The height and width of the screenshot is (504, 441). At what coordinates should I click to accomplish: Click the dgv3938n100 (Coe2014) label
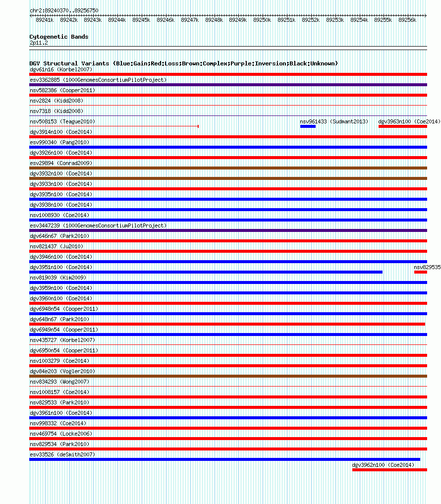point(61,205)
